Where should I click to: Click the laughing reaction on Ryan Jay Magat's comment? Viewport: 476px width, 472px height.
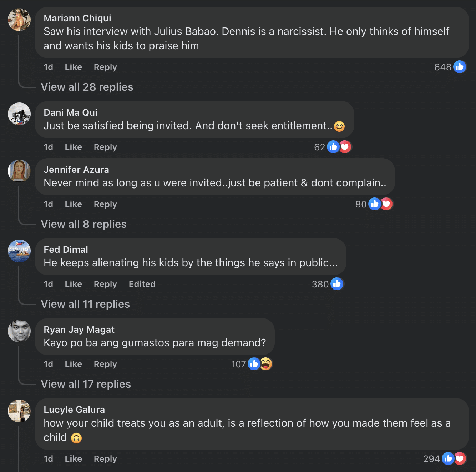266,364
